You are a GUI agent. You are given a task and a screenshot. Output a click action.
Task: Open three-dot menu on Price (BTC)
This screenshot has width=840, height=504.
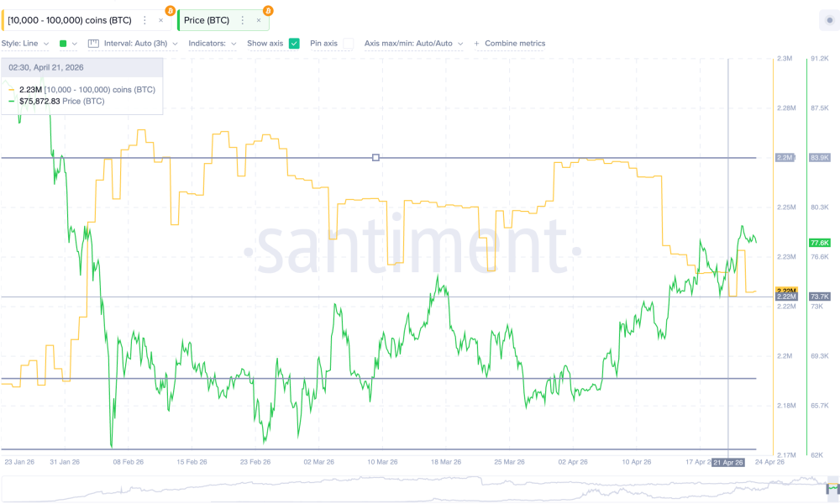click(x=242, y=20)
